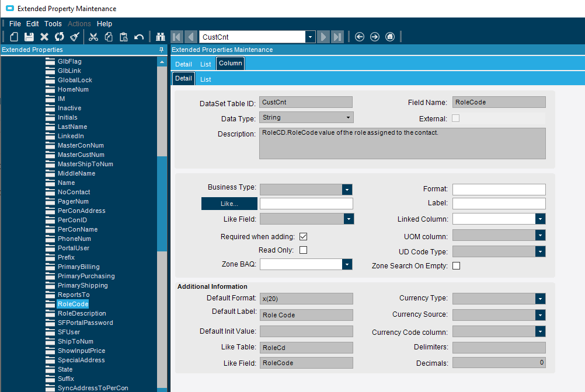585x392 pixels.
Task: Click the New record toolbar icon
Action: (x=14, y=37)
